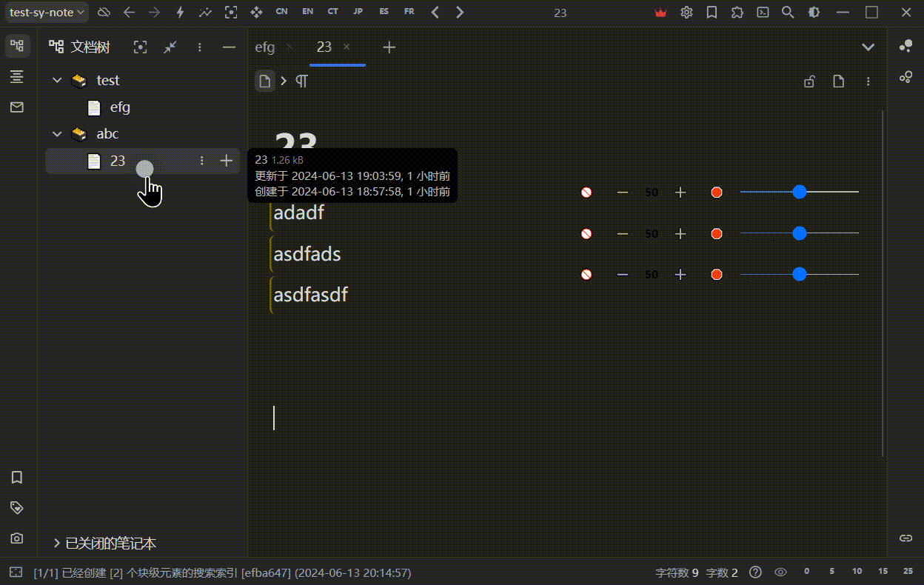
Task: Open bookmarks panel in bottom-left dock
Action: click(17, 478)
